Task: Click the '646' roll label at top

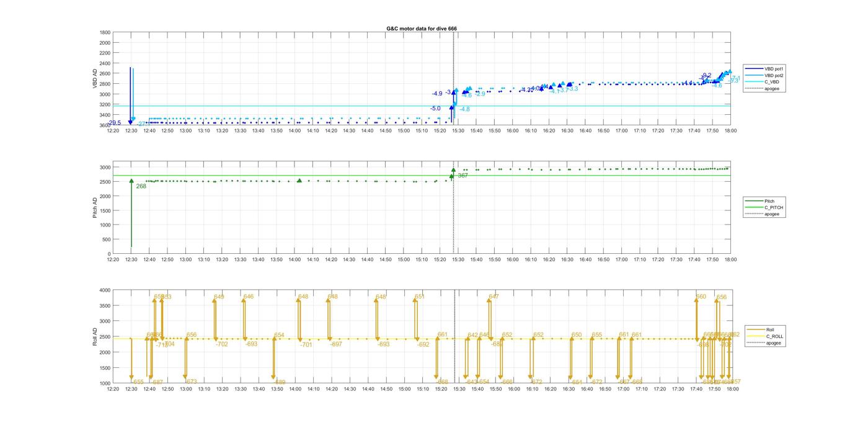Action: click(249, 297)
